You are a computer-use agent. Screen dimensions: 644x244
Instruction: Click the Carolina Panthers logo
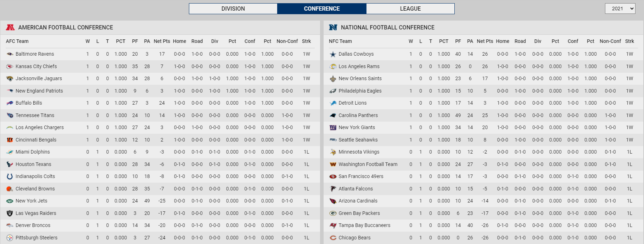point(333,115)
